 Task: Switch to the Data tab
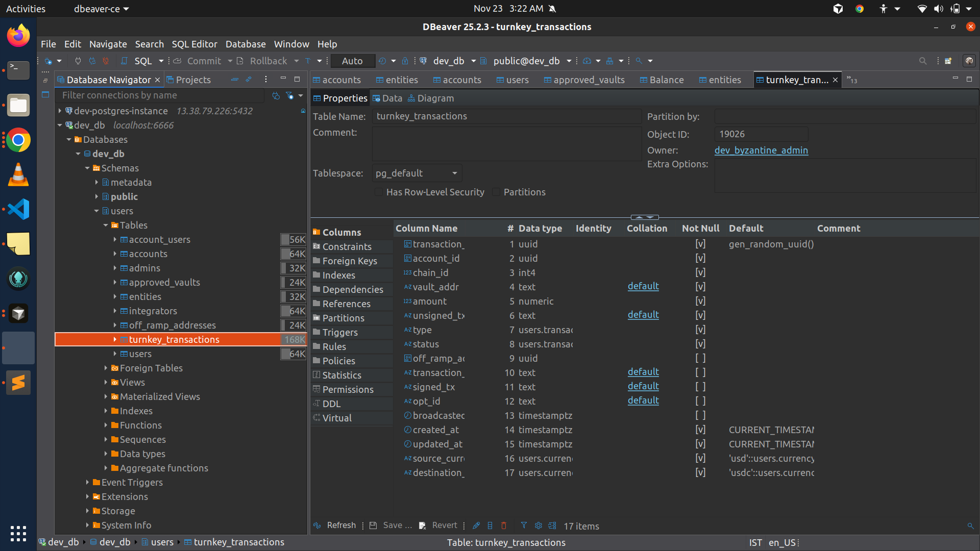click(387, 98)
